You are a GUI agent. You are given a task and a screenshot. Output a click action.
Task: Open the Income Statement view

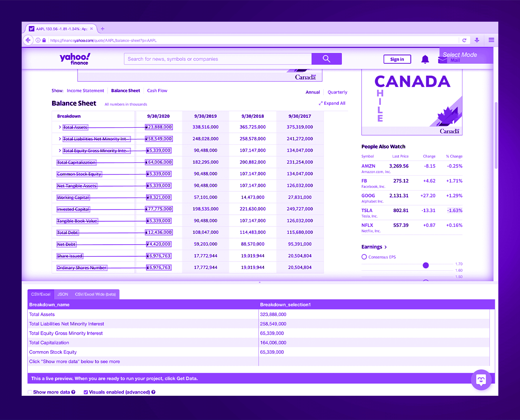(x=85, y=91)
